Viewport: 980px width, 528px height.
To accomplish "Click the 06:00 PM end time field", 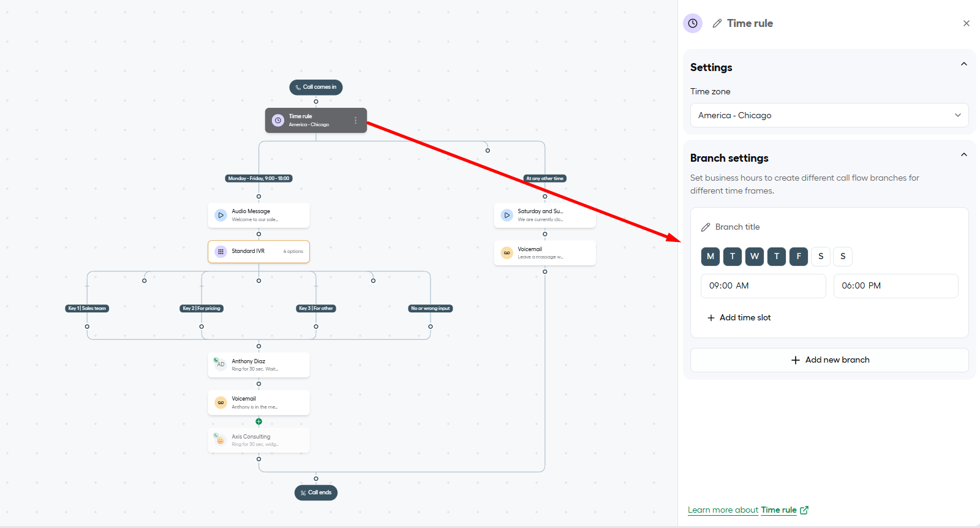I will pyautogui.click(x=896, y=286).
